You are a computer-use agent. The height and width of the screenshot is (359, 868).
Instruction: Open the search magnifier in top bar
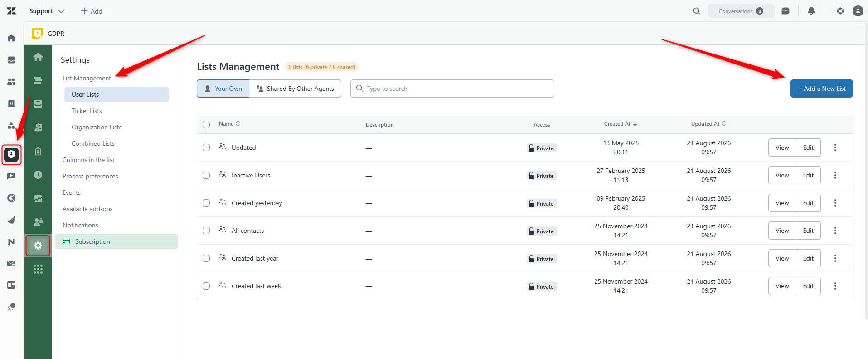pyautogui.click(x=697, y=11)
